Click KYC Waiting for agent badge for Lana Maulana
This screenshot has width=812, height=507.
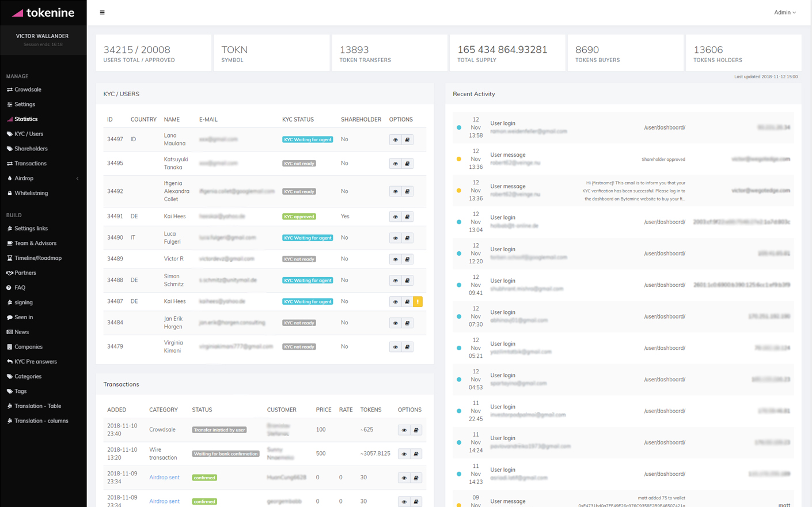[x=308, y=139]
